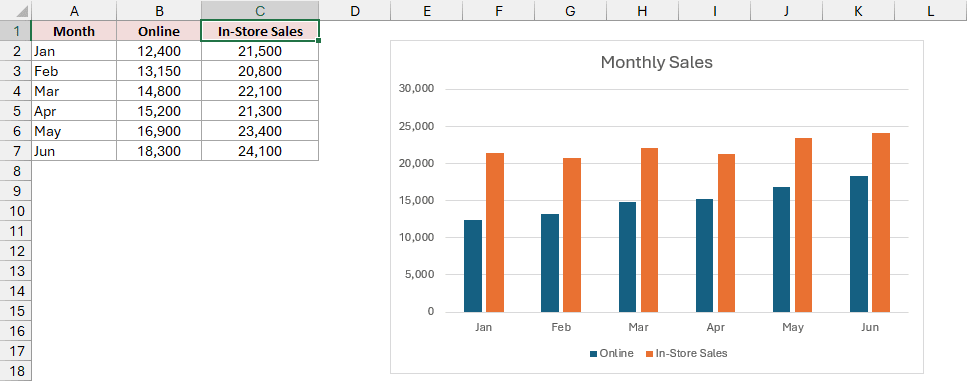Click the fill handle of cell C1
This screenshot has height=381, width=967.
pos(318,41)
